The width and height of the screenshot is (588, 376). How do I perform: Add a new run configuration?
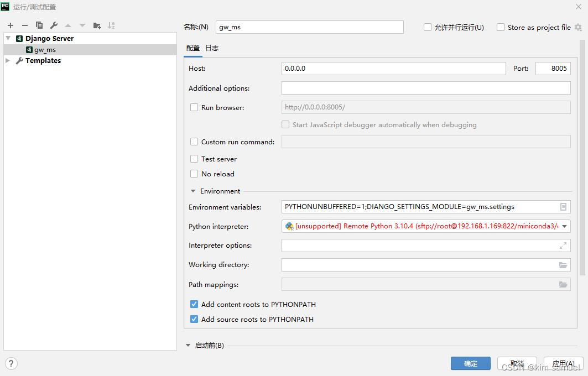pos(10,25)
